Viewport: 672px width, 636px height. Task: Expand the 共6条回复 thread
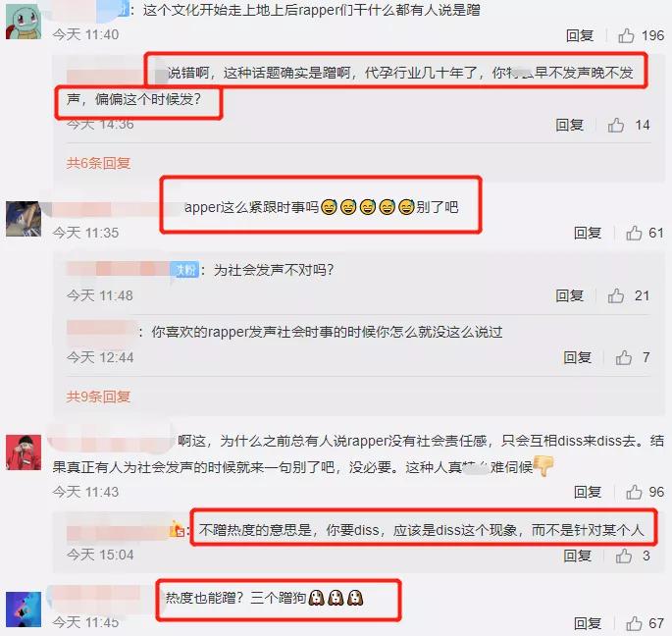coord(98,163)
